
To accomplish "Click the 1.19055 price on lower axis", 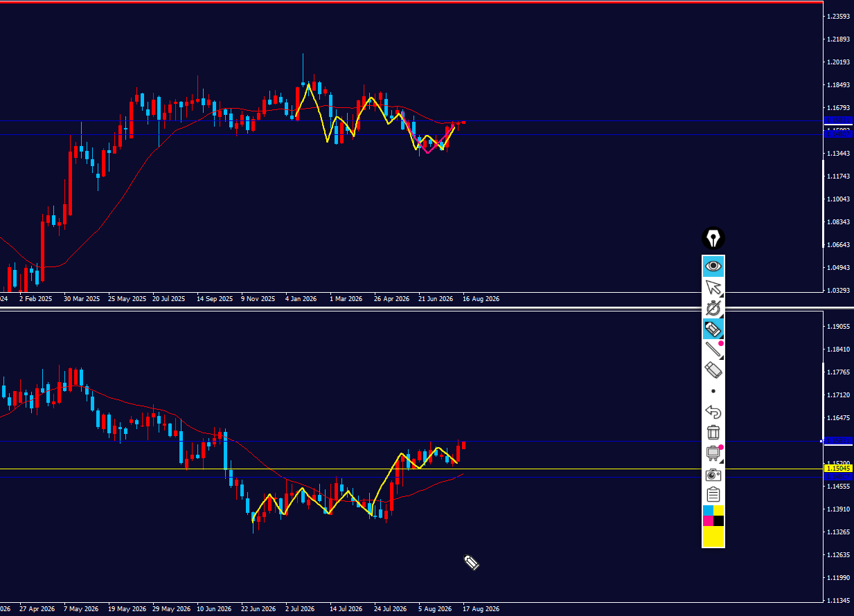I will (x=839, y=327).
